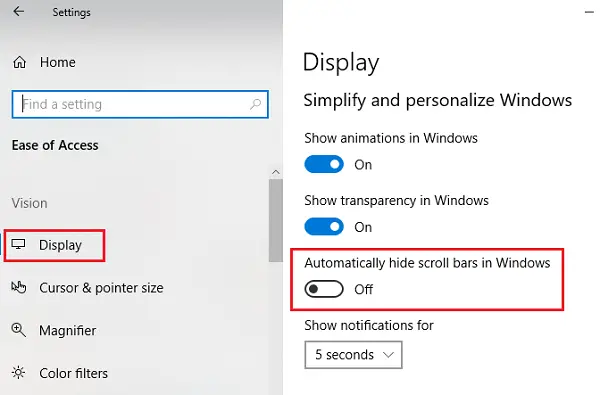
Task: Toggle Show animations in Windows off
Action: click(x=324, y=164)
